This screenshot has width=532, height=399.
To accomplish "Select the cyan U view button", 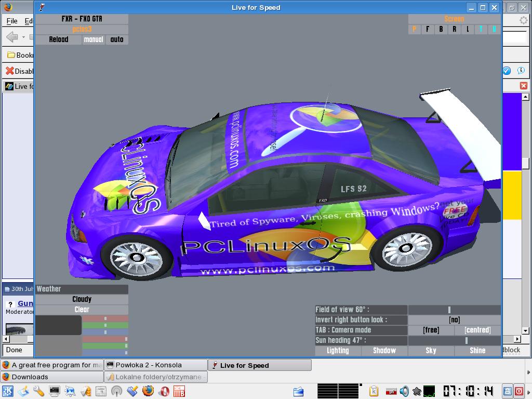I will tap(494, 29).
